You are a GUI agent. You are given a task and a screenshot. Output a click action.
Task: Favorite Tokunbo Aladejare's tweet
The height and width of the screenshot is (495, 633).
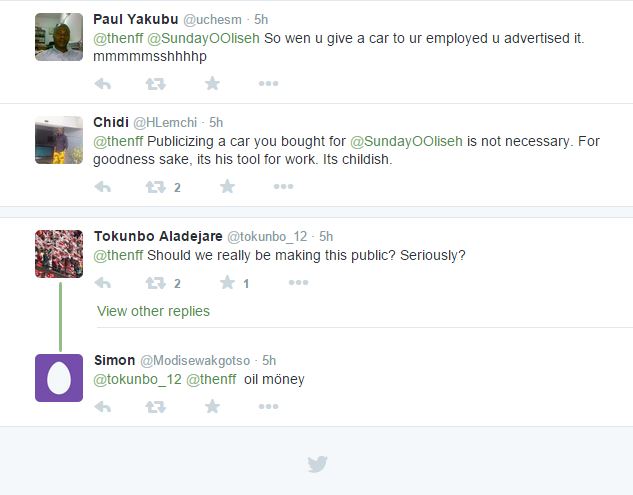(227, 283)
